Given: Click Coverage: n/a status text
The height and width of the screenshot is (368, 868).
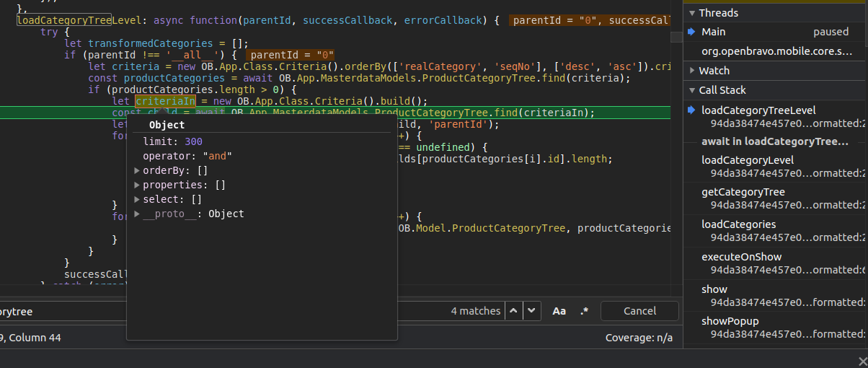Looking at the screenshot, I should [638, 338].
